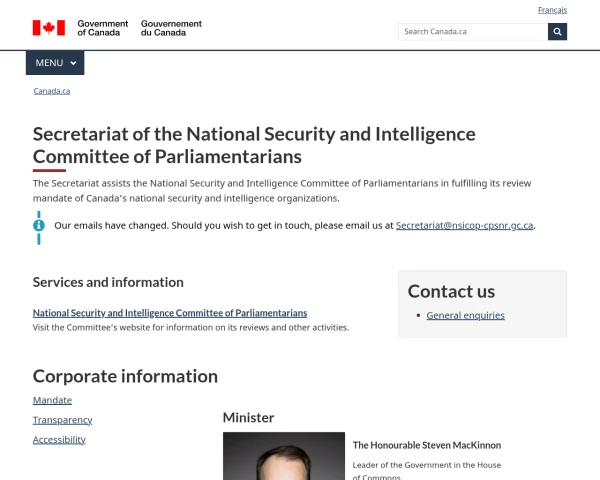Open the Mandate link
600x480 pixels.
point(52,400)
